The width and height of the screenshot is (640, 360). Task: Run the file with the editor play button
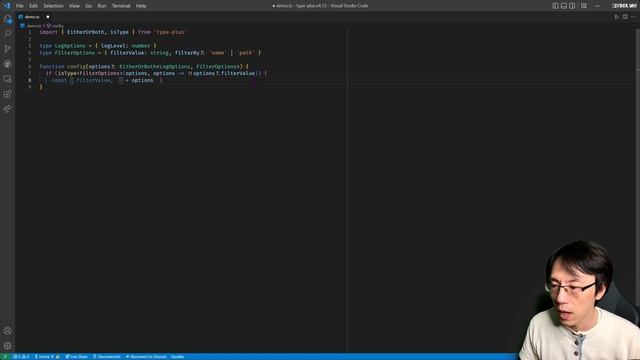[x=616, y=17]
